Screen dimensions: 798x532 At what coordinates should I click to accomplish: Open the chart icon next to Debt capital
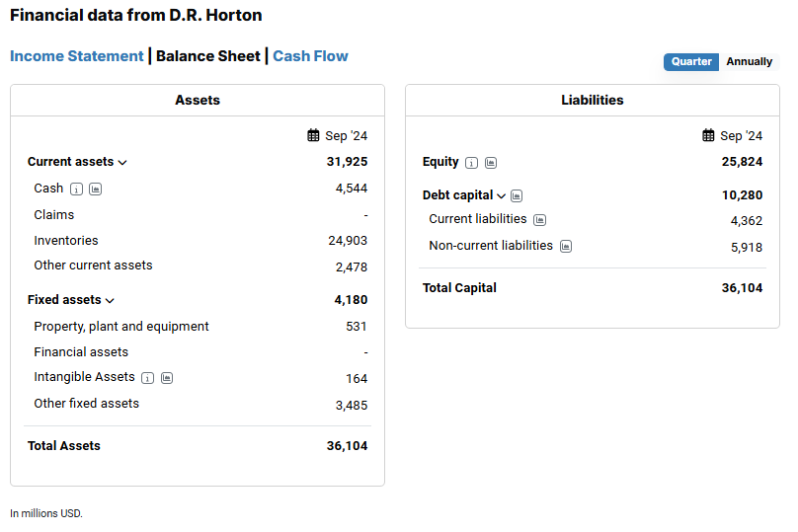click(517, 195)
